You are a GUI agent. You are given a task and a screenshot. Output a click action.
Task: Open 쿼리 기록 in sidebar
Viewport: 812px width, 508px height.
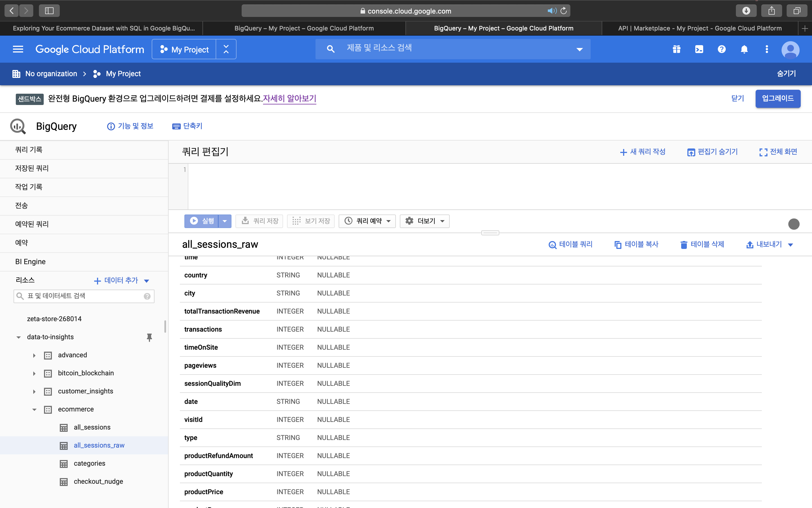(84, 150)
